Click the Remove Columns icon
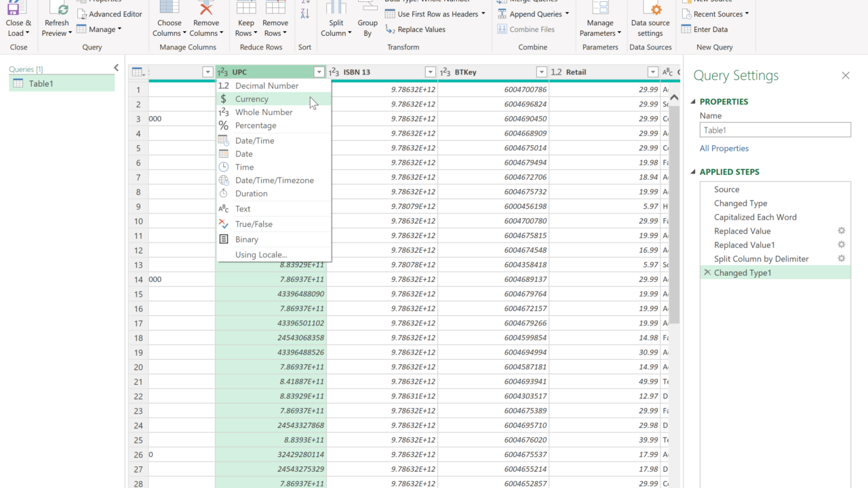Viewport: 868px width, 488px height. click(205, 9)
